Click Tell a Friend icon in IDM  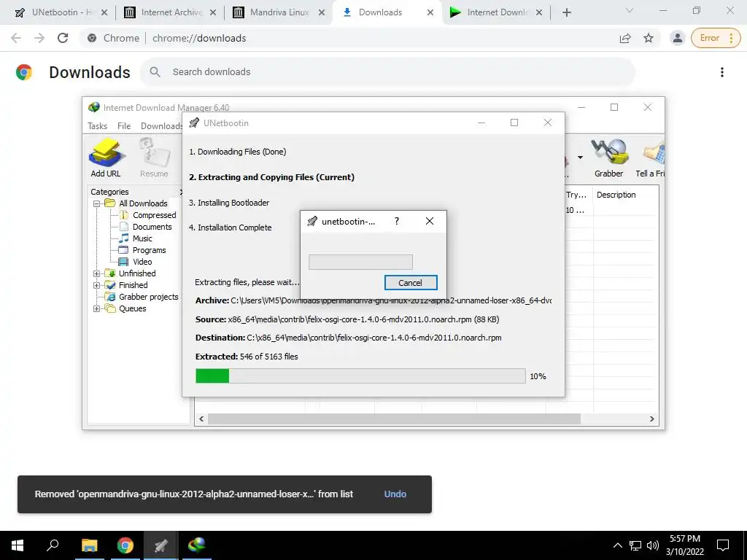[x=651, y=157]
